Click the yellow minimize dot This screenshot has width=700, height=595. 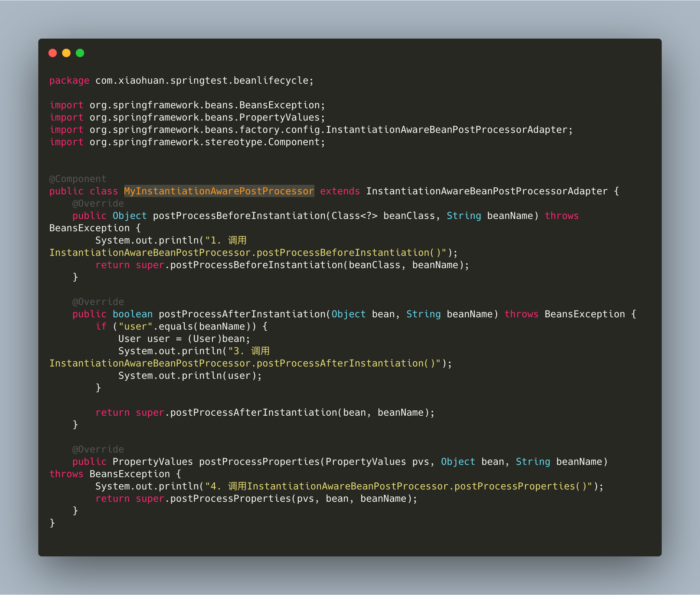tap(66, 53)
